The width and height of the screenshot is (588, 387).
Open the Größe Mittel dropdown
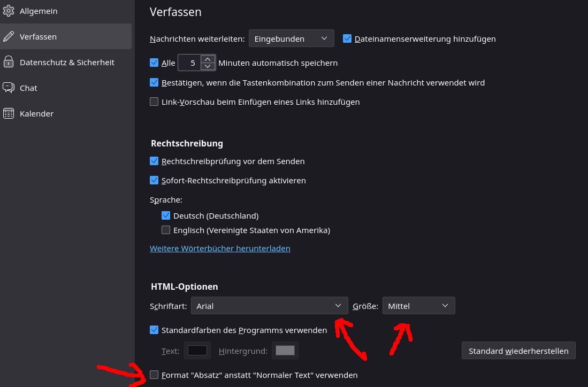(x=418, y=306)
